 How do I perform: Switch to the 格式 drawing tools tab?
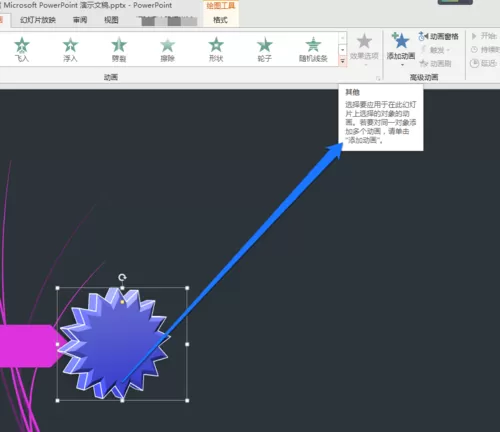(220, 20)
